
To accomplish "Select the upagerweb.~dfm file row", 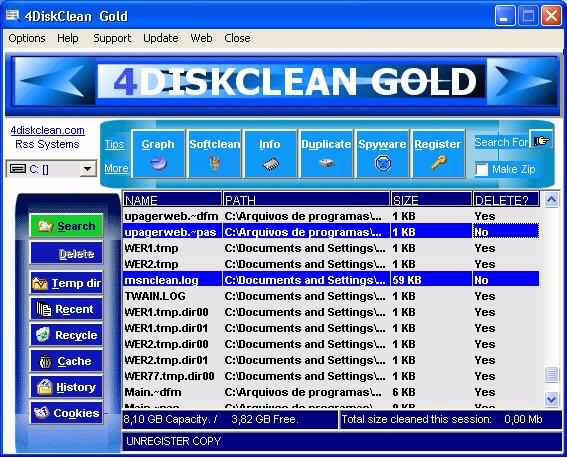I will [331, 216].
